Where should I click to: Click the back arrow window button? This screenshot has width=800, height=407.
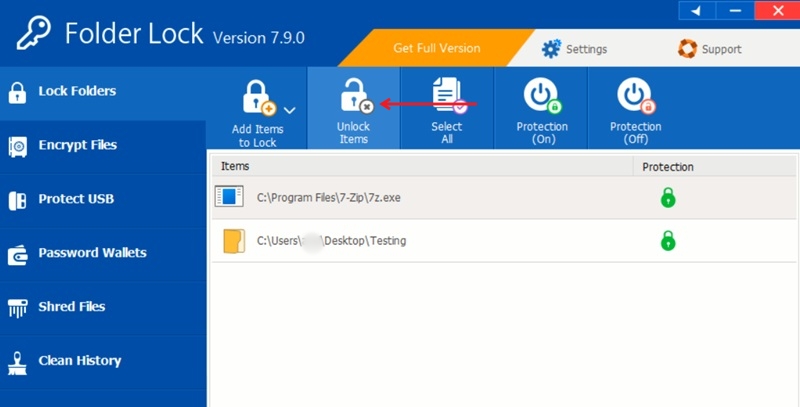pos(697,11)
